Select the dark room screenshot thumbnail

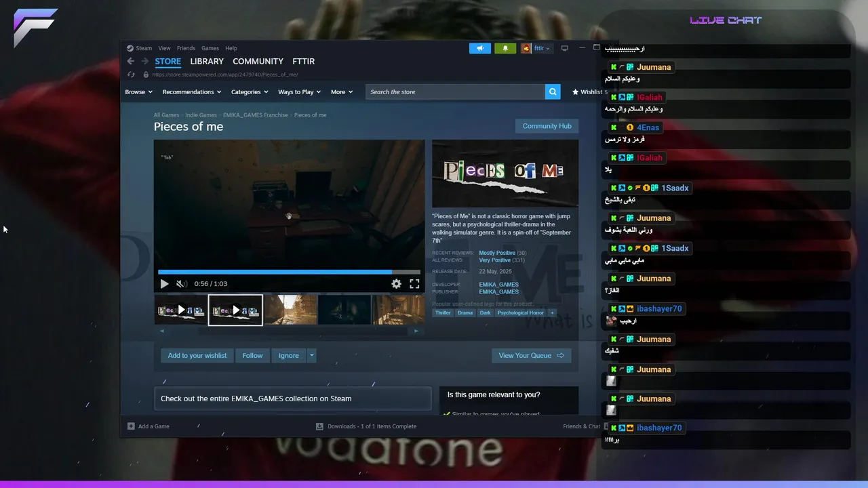[x=344, y=310]
